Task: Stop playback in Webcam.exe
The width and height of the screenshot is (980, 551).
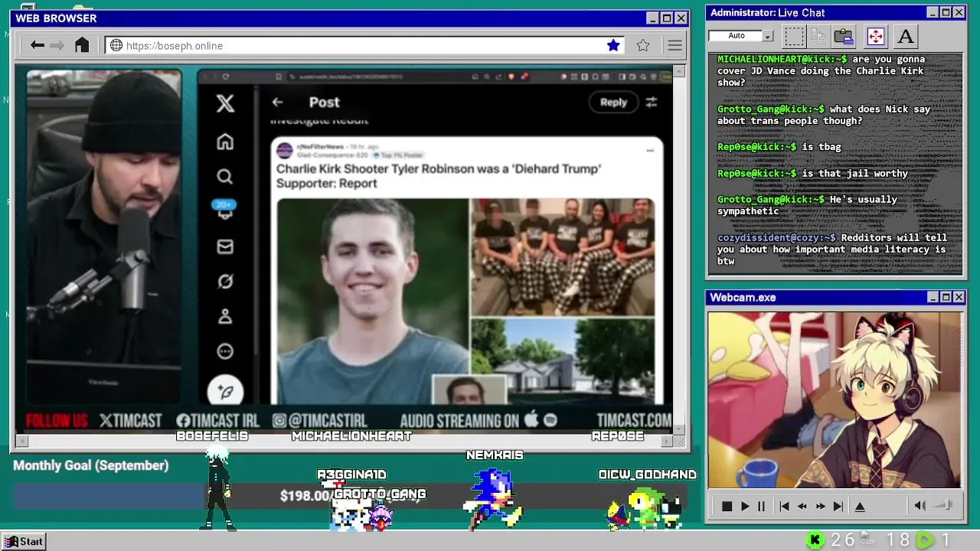Action: (x=727, y=506)
